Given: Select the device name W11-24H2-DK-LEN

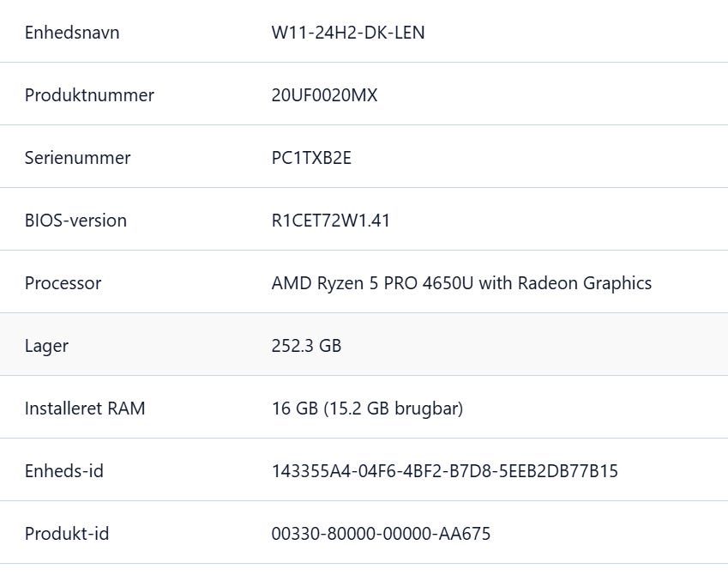Looking at the screenshot, I should tap(347, 33).
